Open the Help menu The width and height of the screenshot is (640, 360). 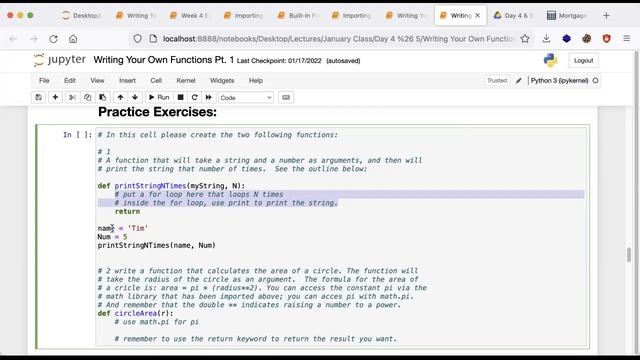[256, 81]
